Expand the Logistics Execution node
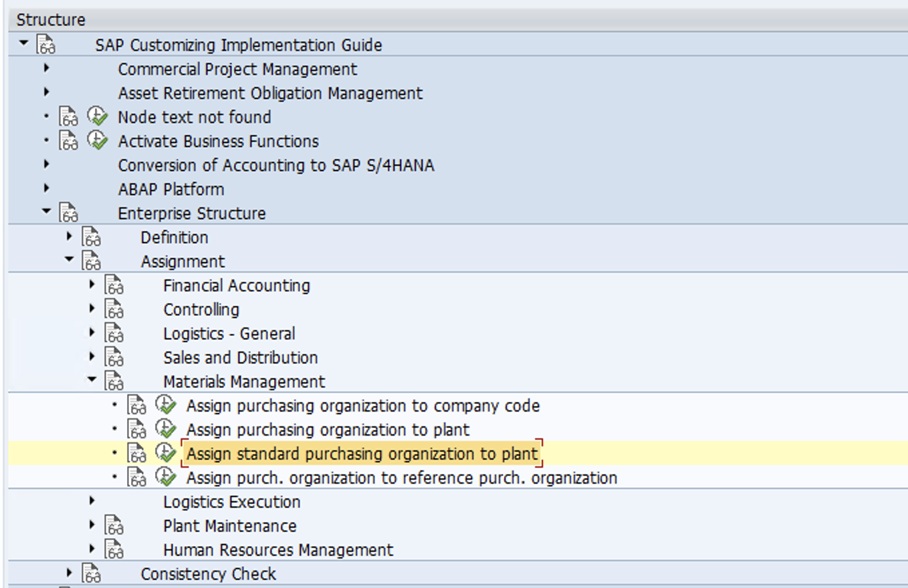 pyautogui.click(x=92, y=500)
